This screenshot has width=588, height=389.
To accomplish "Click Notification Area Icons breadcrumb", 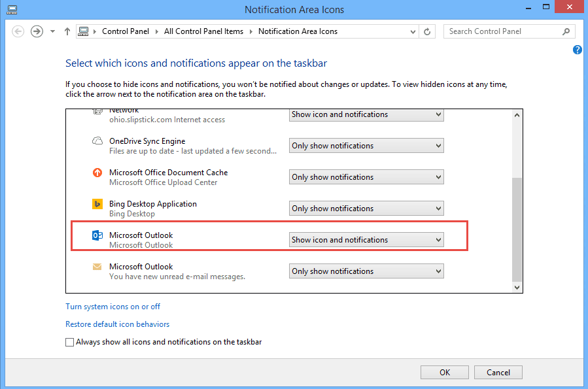I will coord(298,31).
